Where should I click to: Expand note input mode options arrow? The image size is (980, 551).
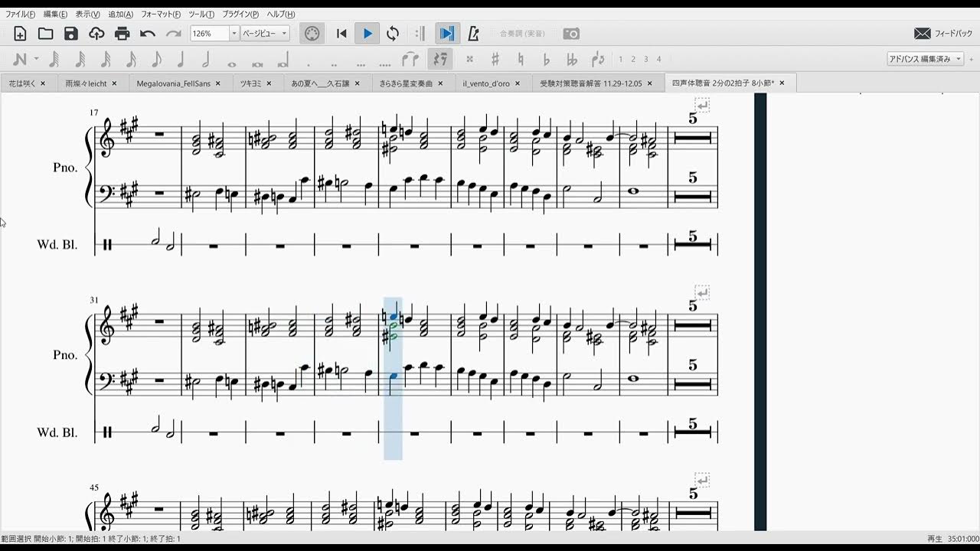pos(36,59)
